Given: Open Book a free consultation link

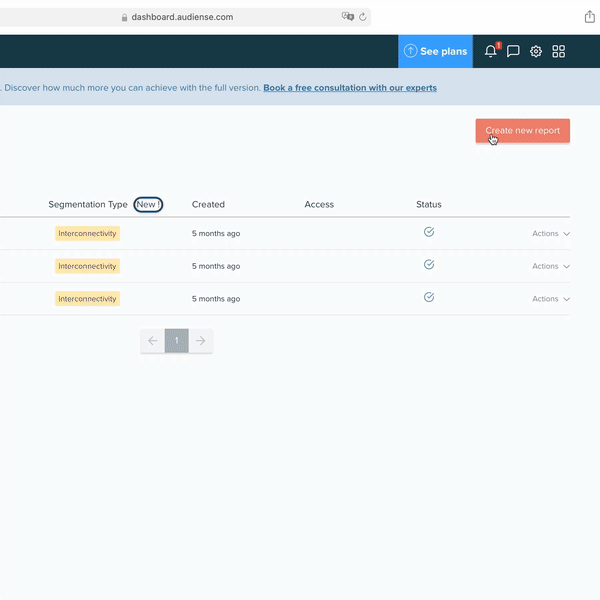Looking at the screenshot, I should 350,88.
